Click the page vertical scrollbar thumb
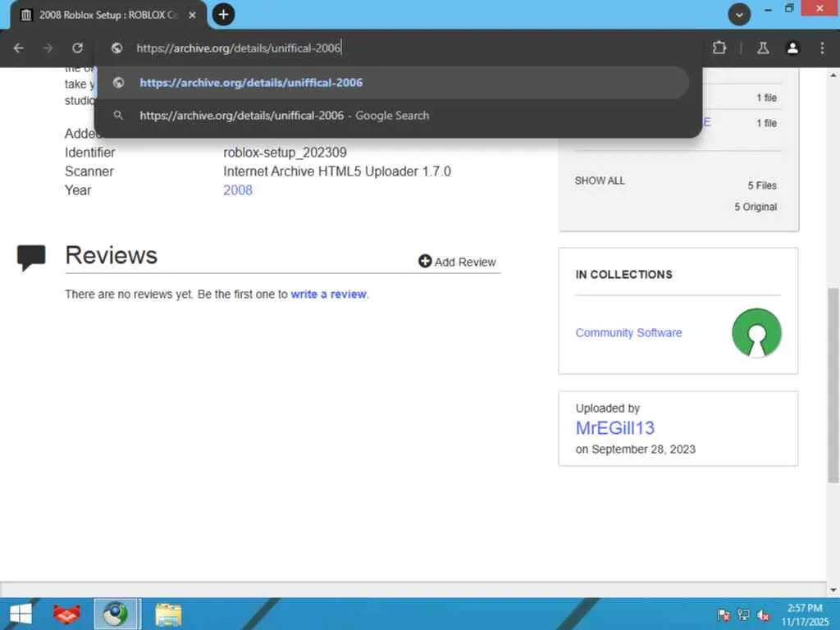The image size is (840, 630). pos(833,386)
